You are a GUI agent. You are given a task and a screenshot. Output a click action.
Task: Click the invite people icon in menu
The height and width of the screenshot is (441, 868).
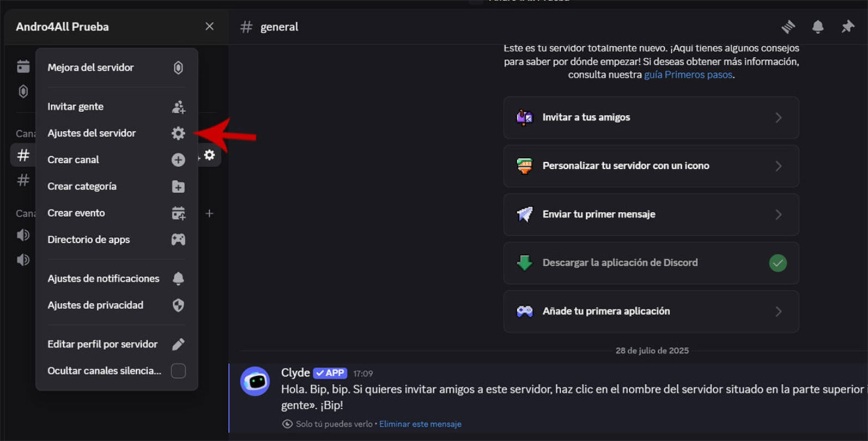[x=178, y=107]
